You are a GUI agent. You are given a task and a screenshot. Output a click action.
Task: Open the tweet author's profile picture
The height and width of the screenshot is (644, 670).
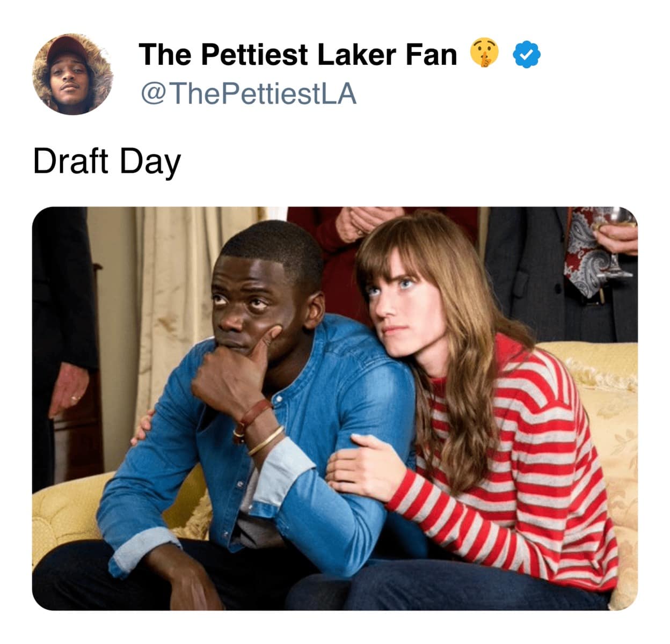click(x=72, y=74)
